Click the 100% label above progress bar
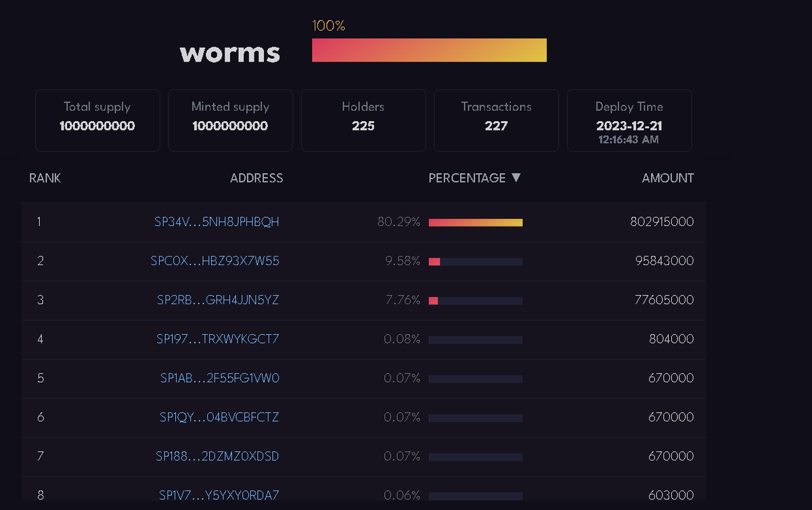812x510 pixels. click(x=329, y=26)
